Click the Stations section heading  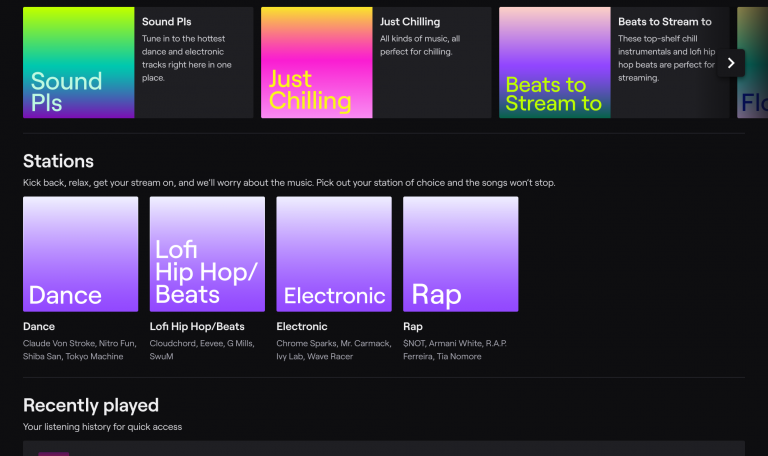58,161
